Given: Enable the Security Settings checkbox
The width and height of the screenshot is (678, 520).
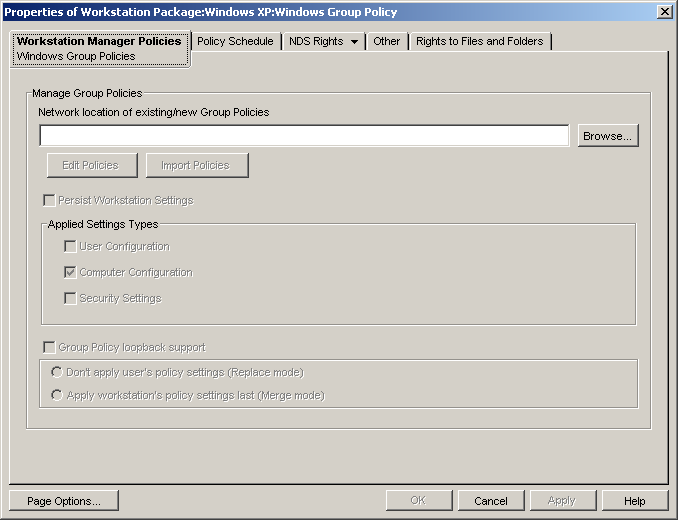Looking at the screenshot, I should (x=70, y=298).
